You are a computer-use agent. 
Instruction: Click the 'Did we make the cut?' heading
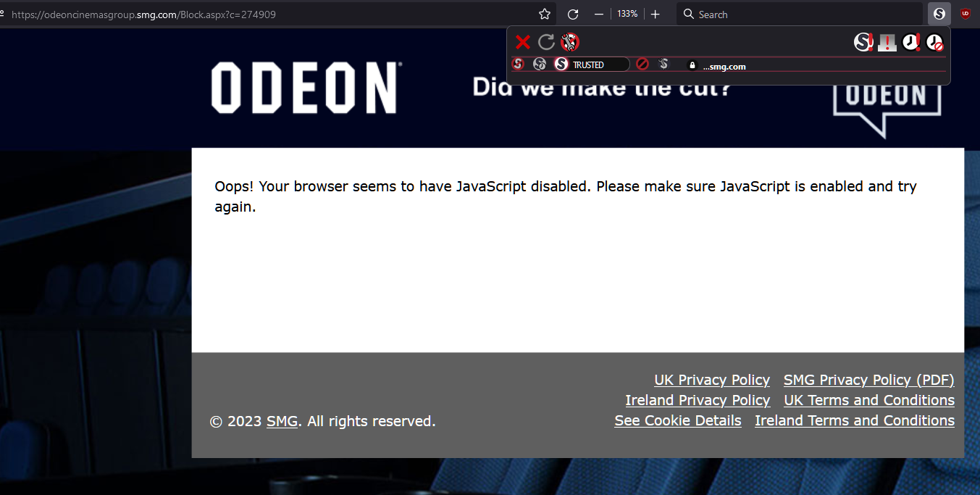(x=601, y=88)
